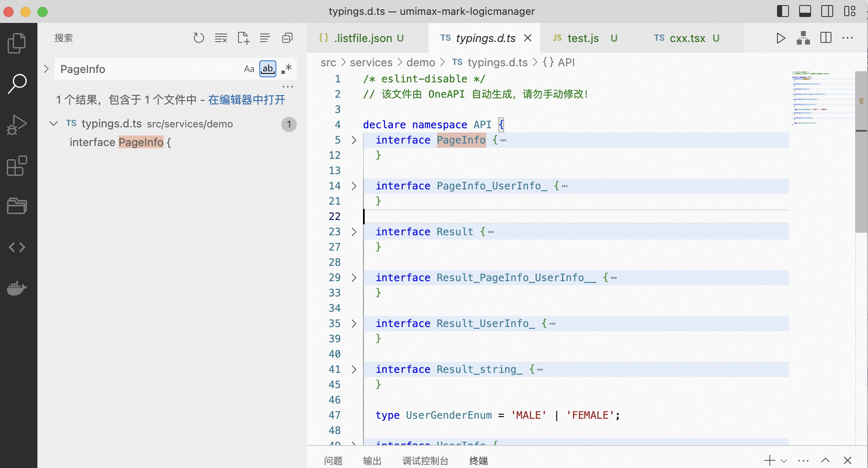Open terminal launch profile dropdown
Viewport: 868px width, 468px height.
pos(784,461)
